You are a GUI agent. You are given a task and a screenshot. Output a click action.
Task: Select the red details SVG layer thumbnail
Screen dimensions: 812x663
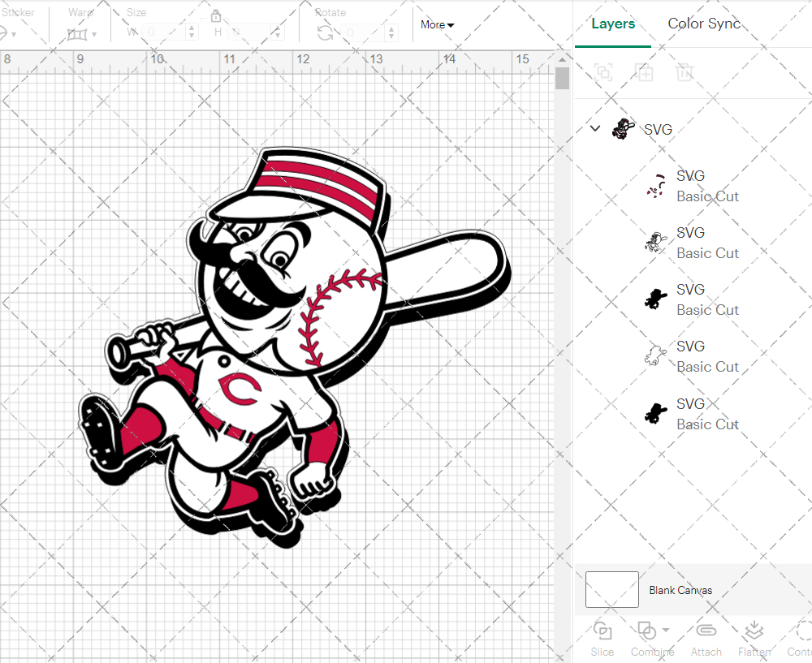click(x=655, y=187)
